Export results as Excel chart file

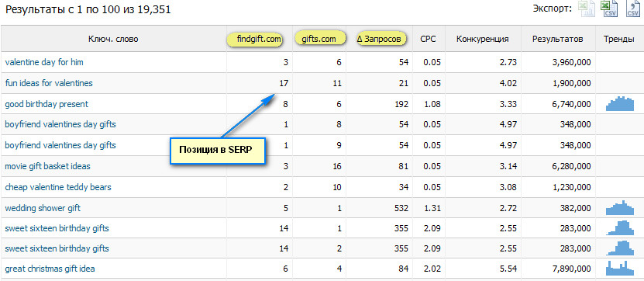[x=587, y=9]
